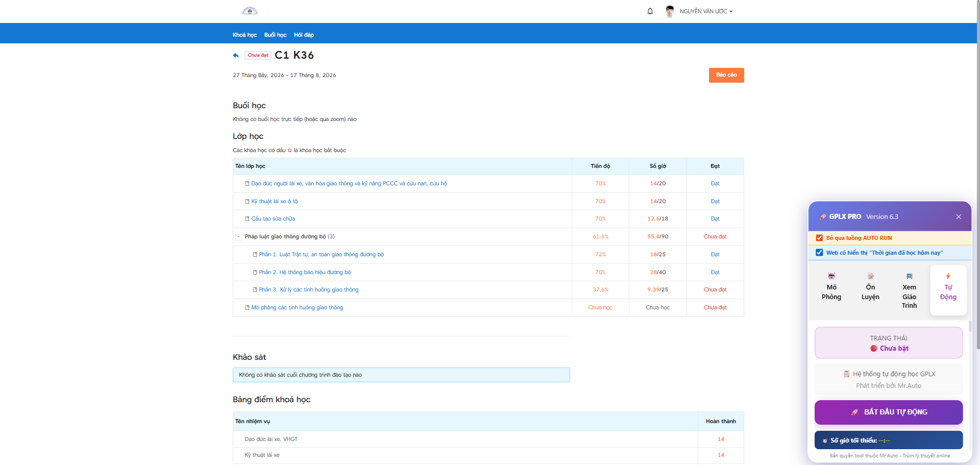Image resolution: width=980 pixels, height=465 pixels.
Task: Click 37.6% progress in Phần 3 row
Action: click(x=600, y=290)
